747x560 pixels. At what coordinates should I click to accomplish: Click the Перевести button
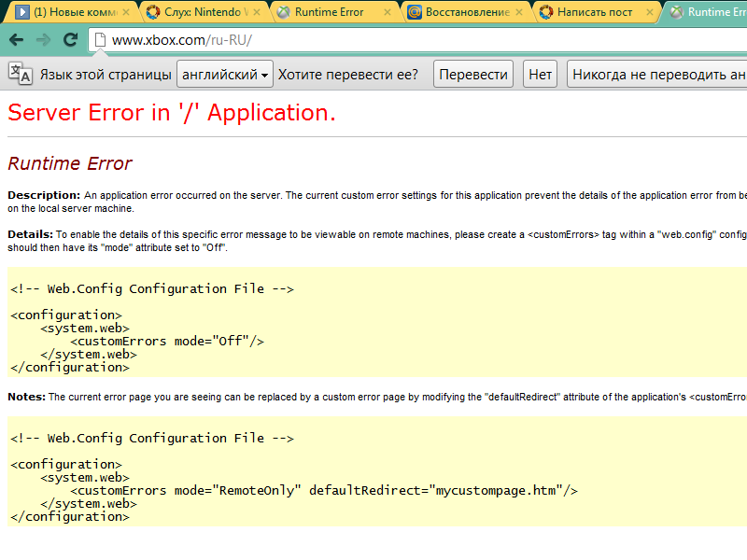[x=473, y=74]
